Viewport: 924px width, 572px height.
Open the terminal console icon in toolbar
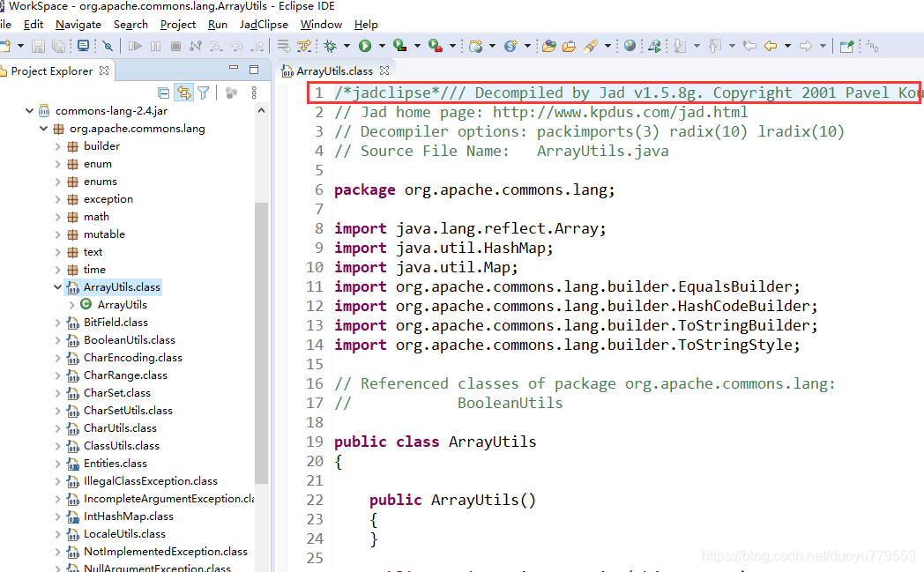coord(83,45)
